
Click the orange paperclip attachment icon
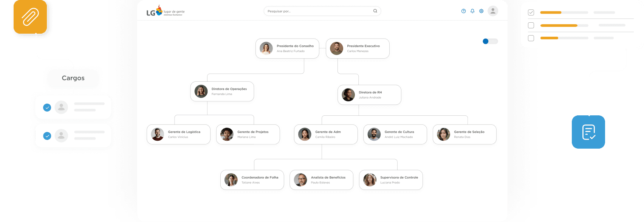[x=30, y=17]
